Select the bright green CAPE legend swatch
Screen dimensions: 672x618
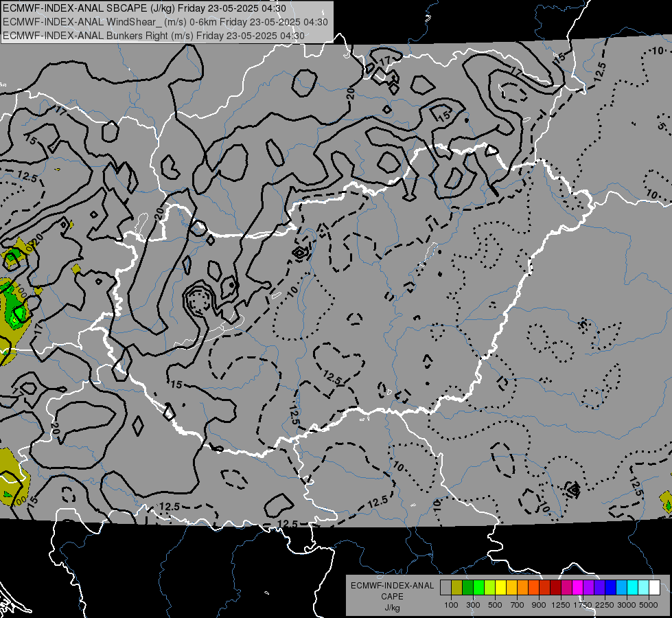(x=478, y=587)
